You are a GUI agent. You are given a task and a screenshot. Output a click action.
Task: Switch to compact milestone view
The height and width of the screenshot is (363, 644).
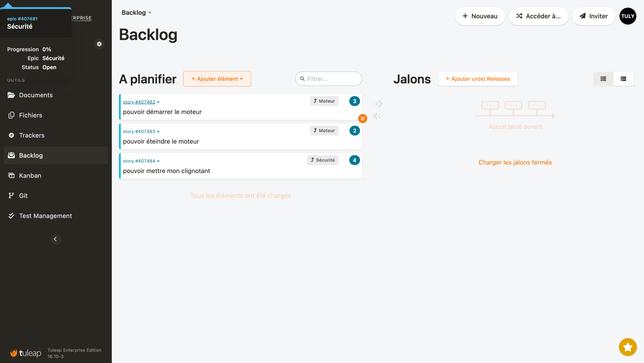[x=603, y=79]
